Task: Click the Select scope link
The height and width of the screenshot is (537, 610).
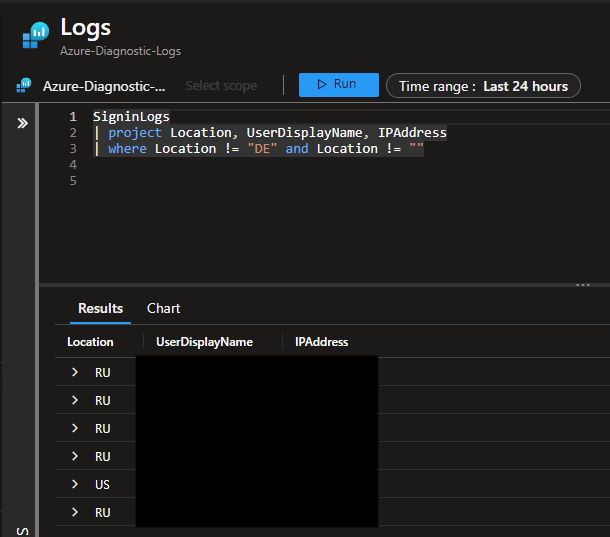Action: pos(221,86)
